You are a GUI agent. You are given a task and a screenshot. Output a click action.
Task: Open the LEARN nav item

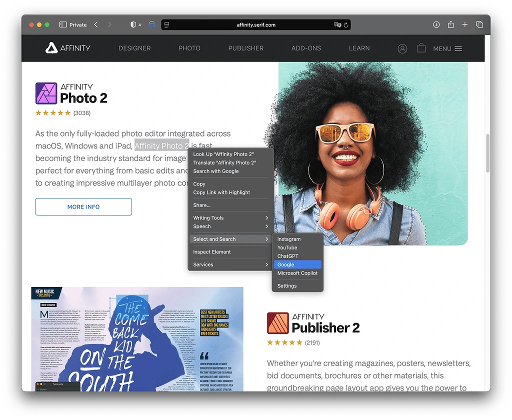point(359,48)
